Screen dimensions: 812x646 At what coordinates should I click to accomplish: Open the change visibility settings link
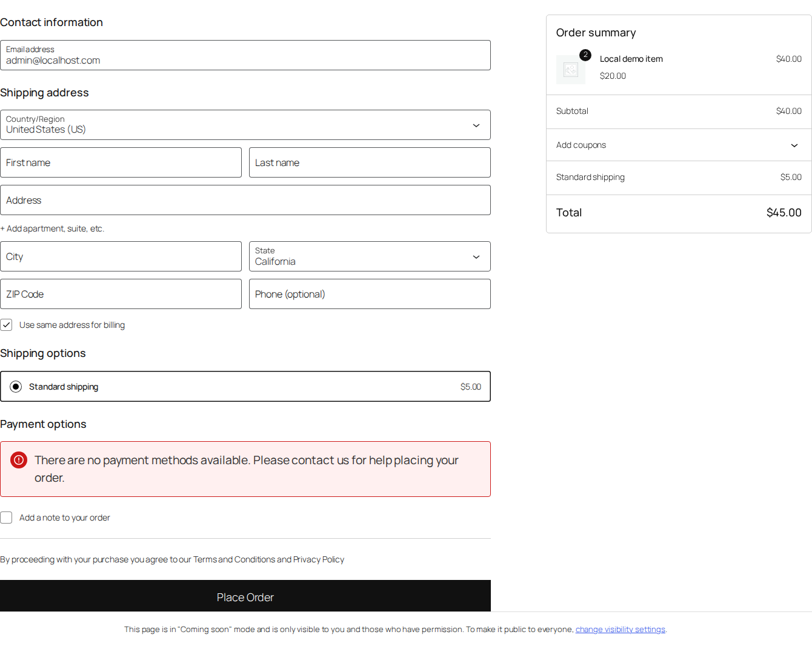pyautogui.click(x=620, y=630)
